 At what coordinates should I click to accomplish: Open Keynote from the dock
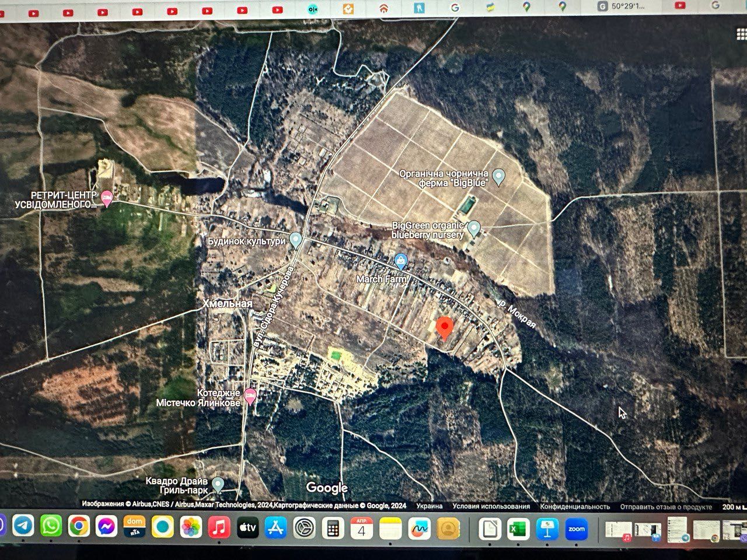tap(547, 529)
